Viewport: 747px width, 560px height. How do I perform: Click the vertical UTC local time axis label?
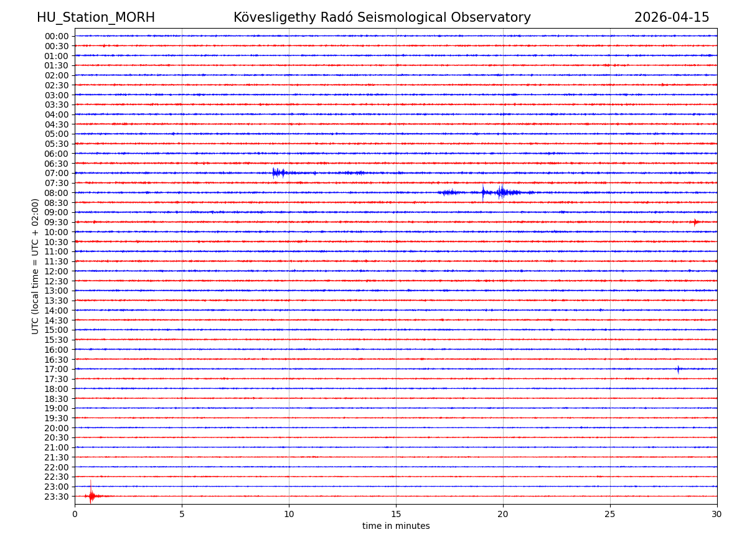click(x=35, y=266)
